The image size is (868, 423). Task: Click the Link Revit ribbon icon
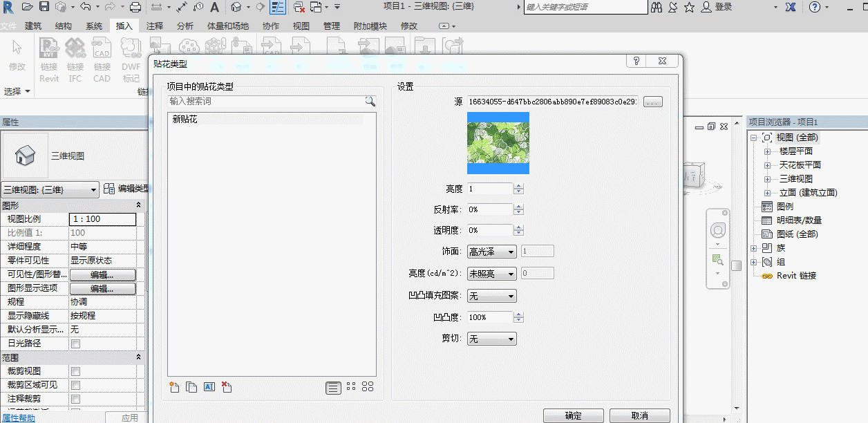[x=49, y=60]
